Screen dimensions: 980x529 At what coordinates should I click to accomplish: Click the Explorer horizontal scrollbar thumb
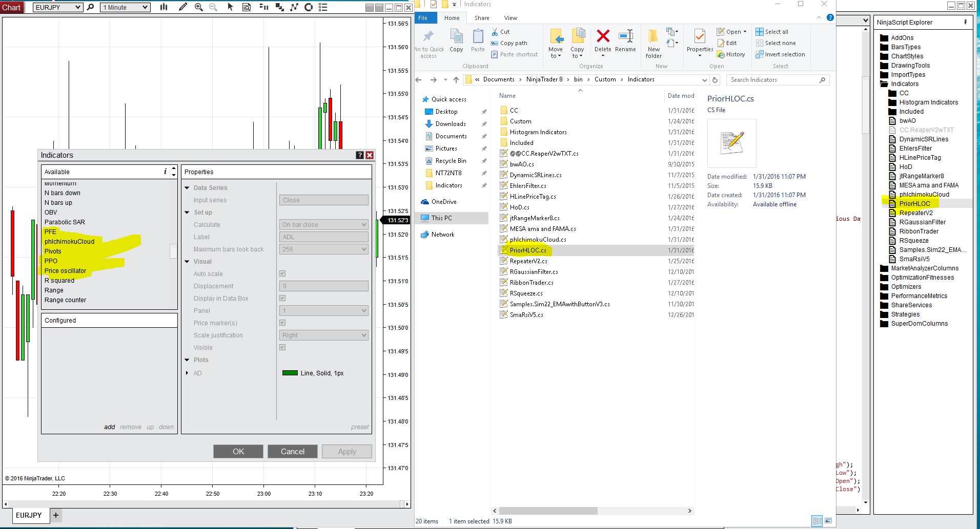(x=548, y=511)
